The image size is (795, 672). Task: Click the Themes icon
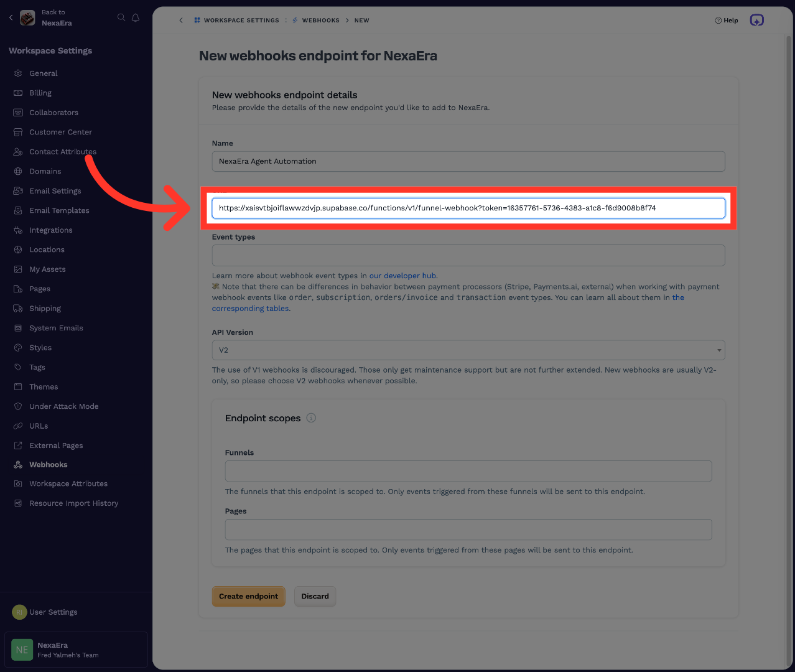coord(18,387)
